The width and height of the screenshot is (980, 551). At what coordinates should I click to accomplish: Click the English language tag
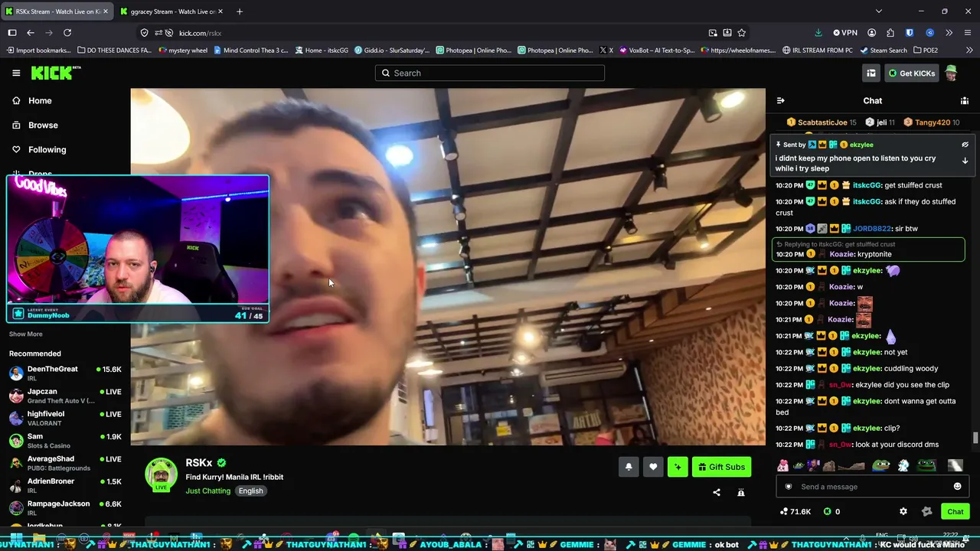tap(250, 491)
